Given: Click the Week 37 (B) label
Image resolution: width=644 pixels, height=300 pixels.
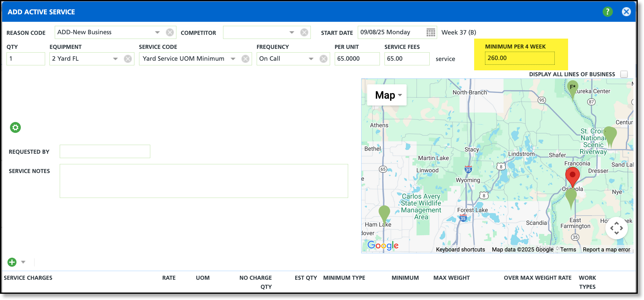Looking at the screenshot, I should click(x=459, y=32).
